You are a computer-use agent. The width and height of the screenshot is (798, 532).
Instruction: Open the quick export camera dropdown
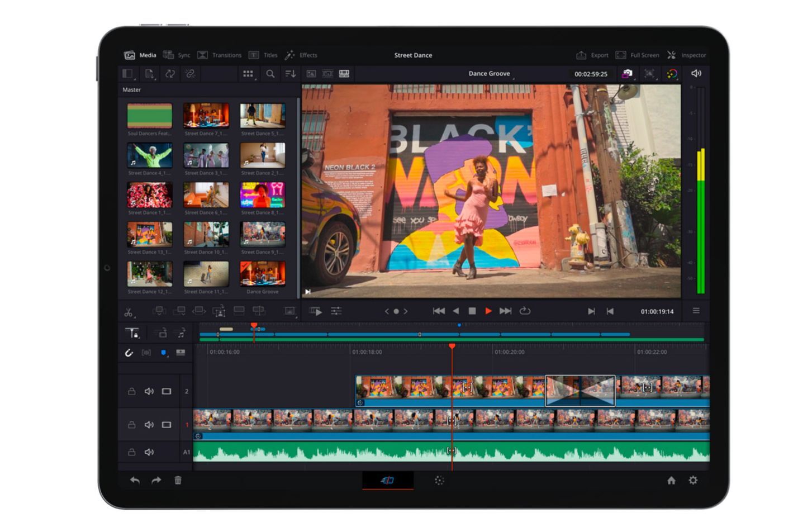click(x=628, y=74)
